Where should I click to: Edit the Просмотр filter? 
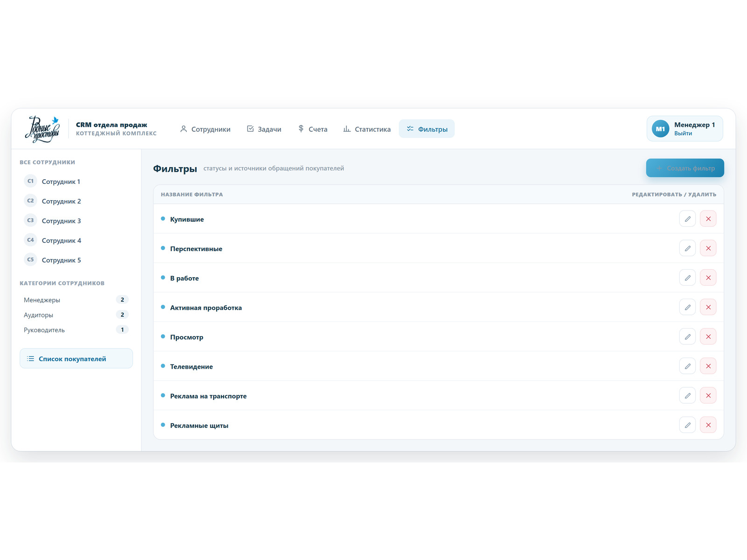tap(687, 336)
